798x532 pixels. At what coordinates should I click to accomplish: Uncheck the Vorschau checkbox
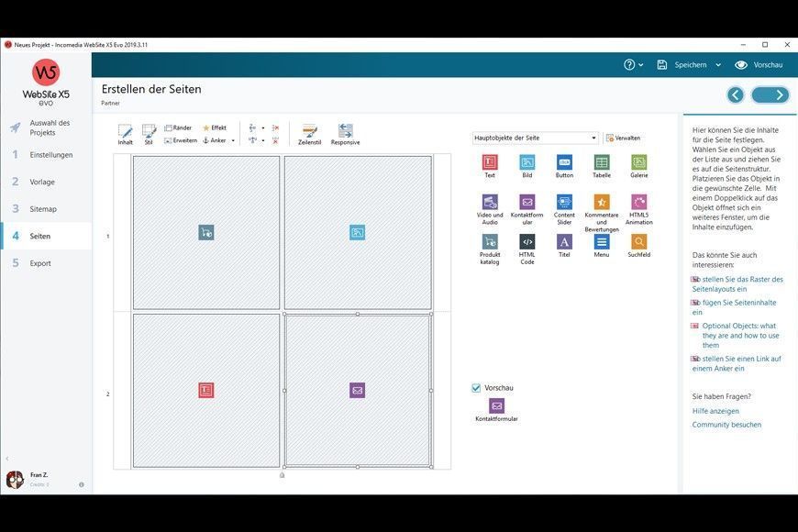pyautogui.click(x=477, y=388)
